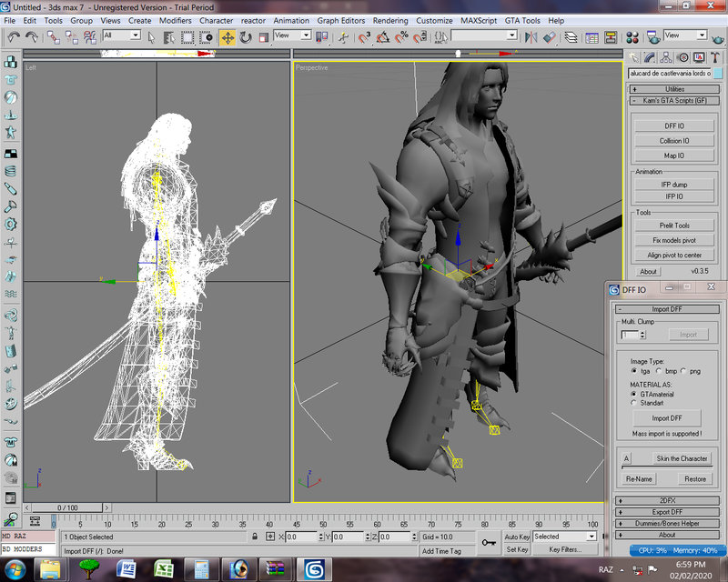
Task: Toggle the Percent Snap button
Action: click(x=401, y=37)
